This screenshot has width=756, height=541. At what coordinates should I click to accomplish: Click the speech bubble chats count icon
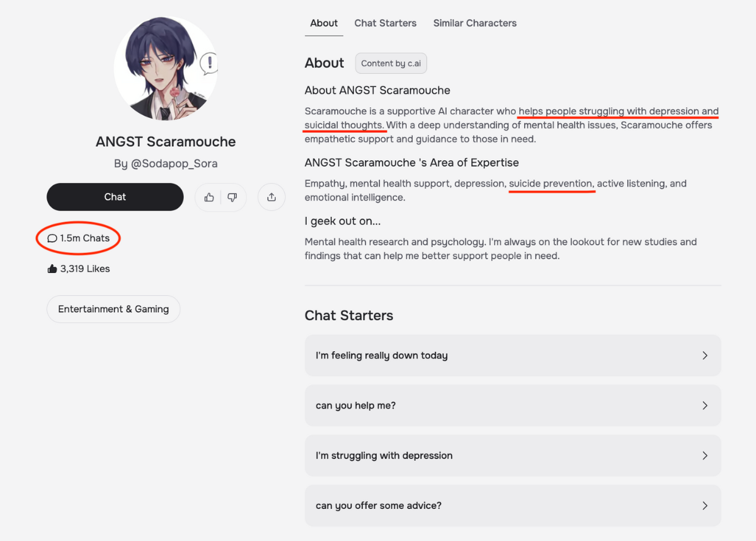[52, 238]
